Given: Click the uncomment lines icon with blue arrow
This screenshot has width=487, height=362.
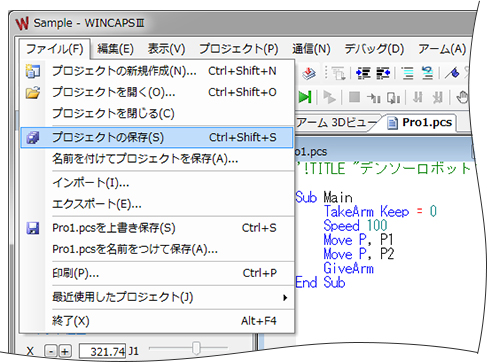Looking at the screenshot, I should (428, 73).
